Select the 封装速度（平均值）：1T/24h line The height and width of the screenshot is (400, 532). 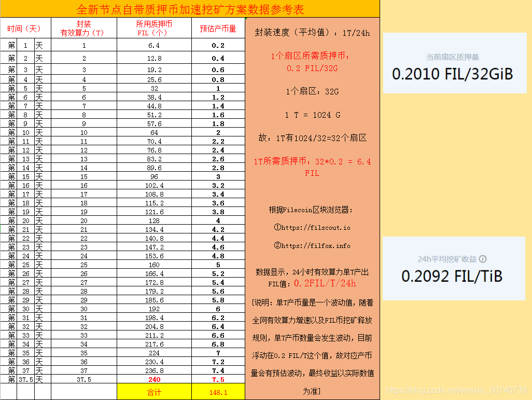point(312,33)
